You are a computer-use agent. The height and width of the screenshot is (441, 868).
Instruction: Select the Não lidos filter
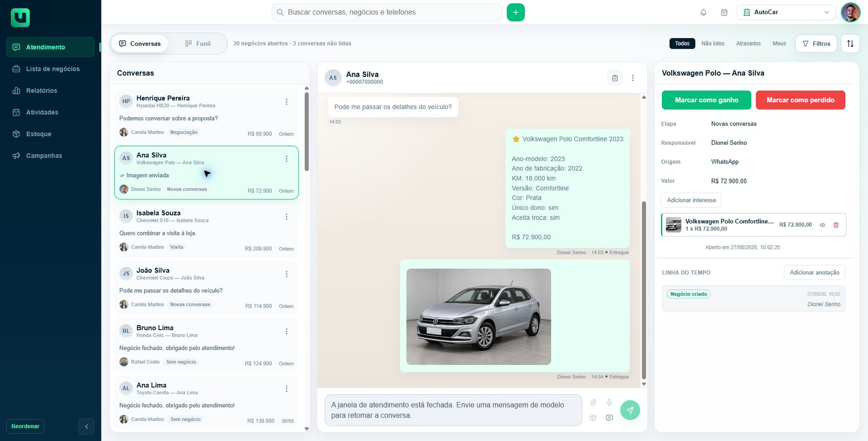713,43
